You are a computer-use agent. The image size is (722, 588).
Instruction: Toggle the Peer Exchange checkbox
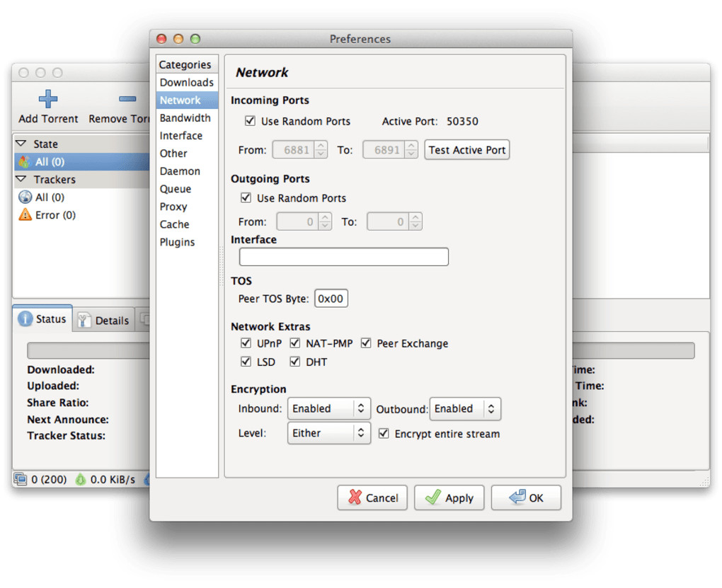tap(366, 343)
